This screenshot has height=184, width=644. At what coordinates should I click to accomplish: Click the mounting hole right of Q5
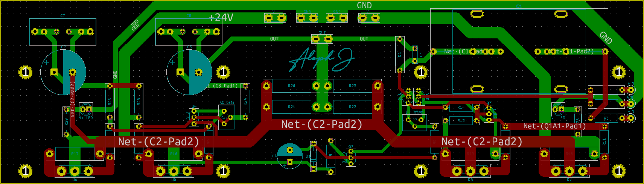pyautogui.click(x=223, y=171)
